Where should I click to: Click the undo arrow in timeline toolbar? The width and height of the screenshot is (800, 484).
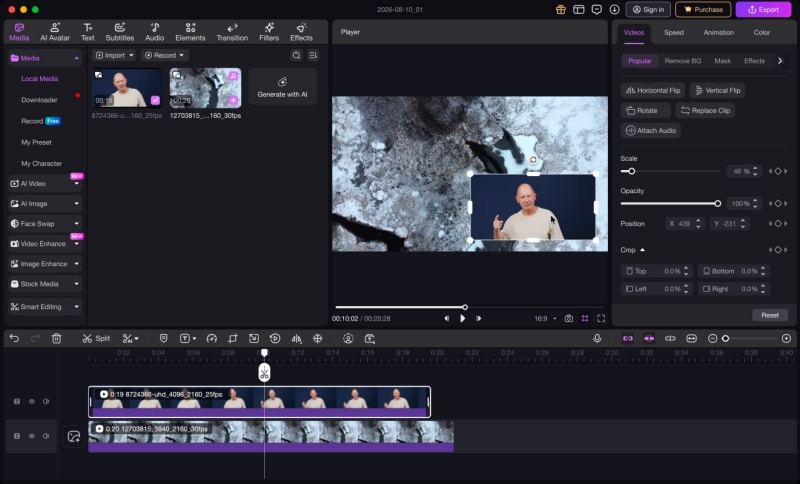click(x=14, y=338)
